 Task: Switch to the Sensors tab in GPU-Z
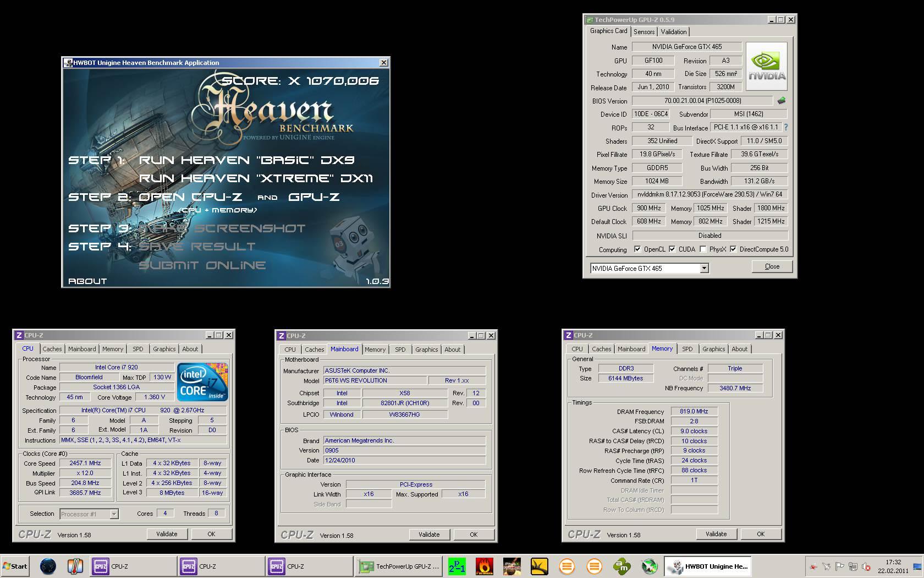643,32
